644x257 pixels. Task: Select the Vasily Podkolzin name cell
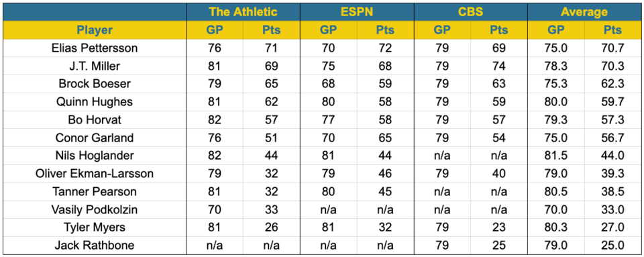coord(95,209)
